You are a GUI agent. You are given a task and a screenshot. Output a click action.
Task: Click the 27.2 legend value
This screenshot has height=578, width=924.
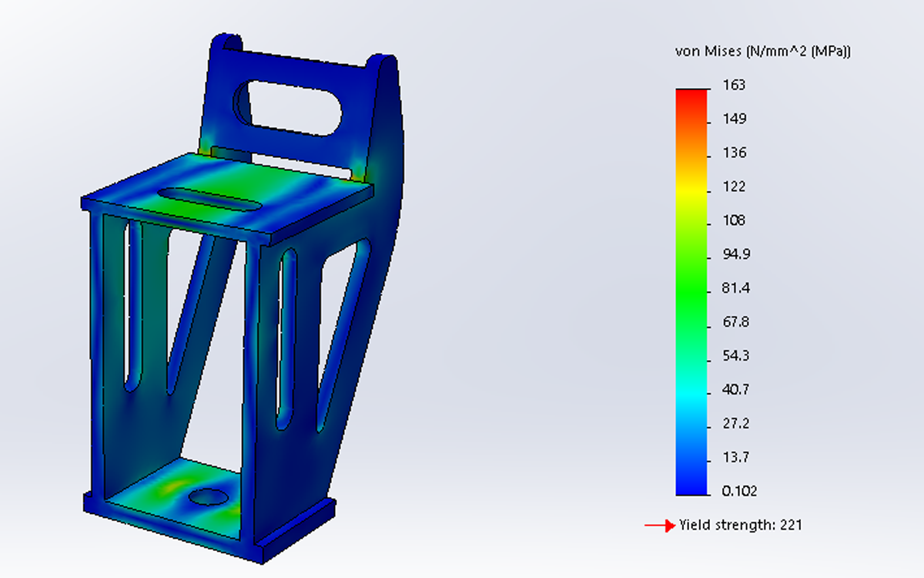736,424
